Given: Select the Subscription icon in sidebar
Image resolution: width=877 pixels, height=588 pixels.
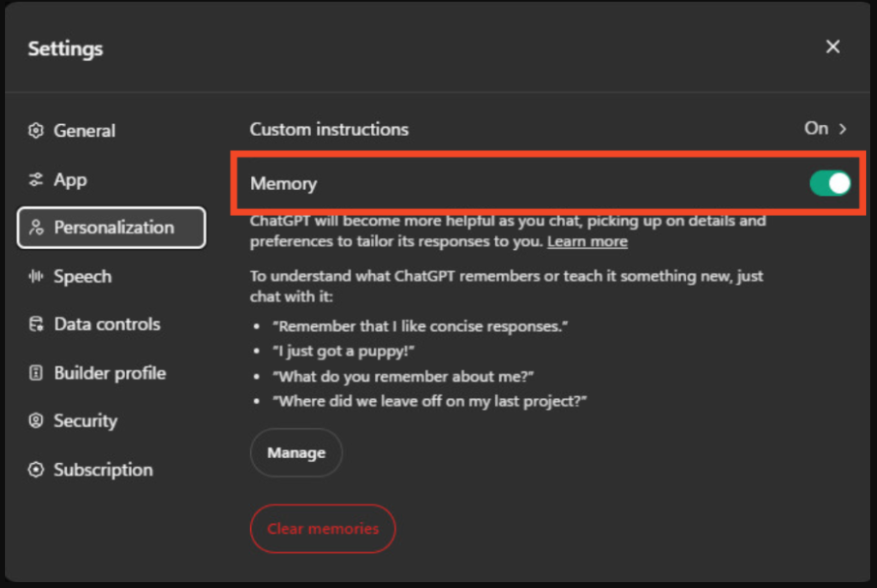Looking at the screenshot, I should (35, 469).
